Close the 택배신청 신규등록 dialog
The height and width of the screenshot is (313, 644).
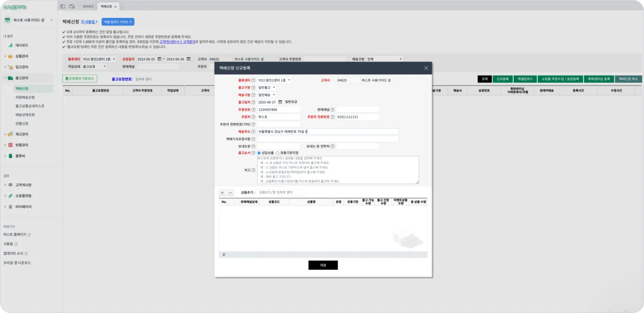click(x=426, y=68)
